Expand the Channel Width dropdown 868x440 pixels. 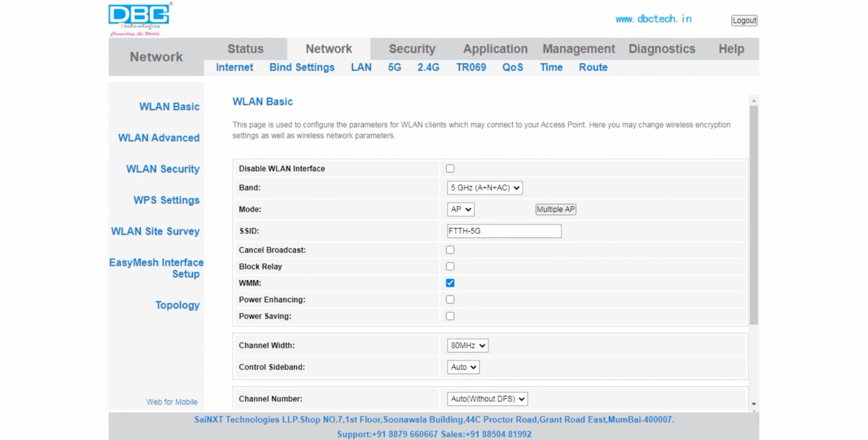[x=468, y=346]
